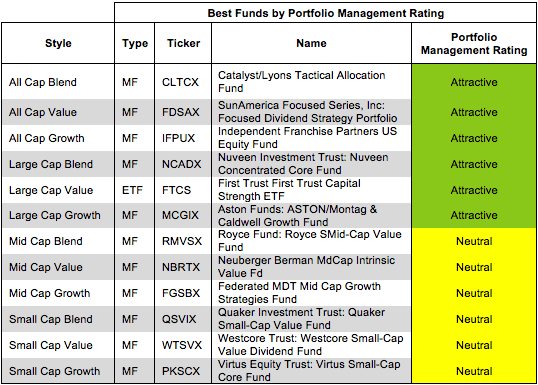Select Nuveen Concentrated Core Fund name

pyautogui.click(x=303, y=164)
